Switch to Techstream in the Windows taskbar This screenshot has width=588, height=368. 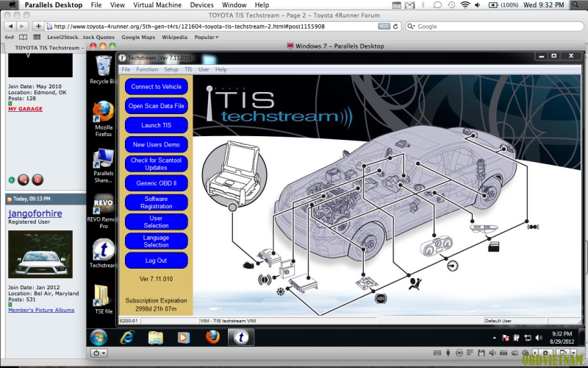tap(241, 337)
